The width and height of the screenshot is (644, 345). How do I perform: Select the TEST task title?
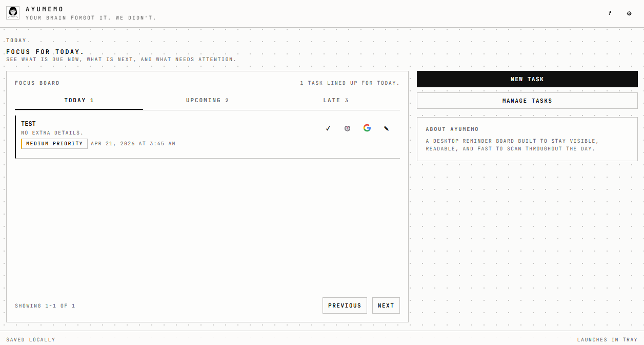pos(29,124)
